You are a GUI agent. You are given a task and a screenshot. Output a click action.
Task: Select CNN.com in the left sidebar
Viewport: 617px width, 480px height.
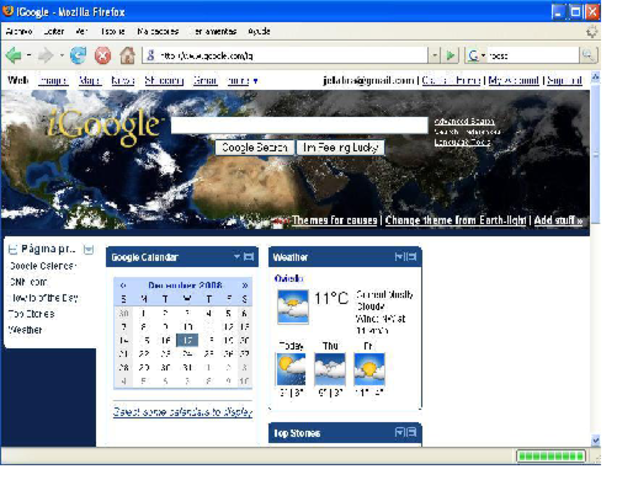28,282
